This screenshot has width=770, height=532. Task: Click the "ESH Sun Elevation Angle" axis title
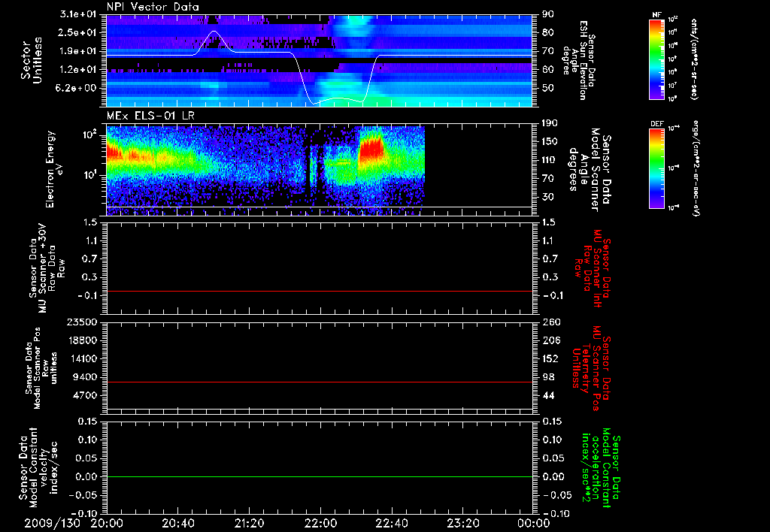pos(580,60)
